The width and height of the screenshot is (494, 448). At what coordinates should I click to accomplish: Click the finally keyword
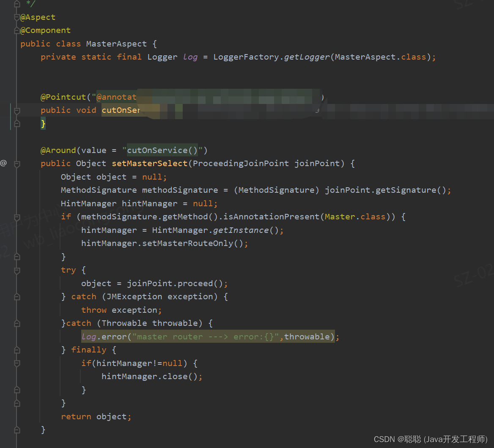[89, 350]
